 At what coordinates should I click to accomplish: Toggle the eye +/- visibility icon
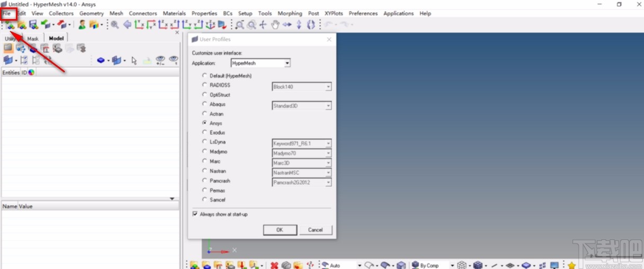pyautogui.click(x=160, y=60)
